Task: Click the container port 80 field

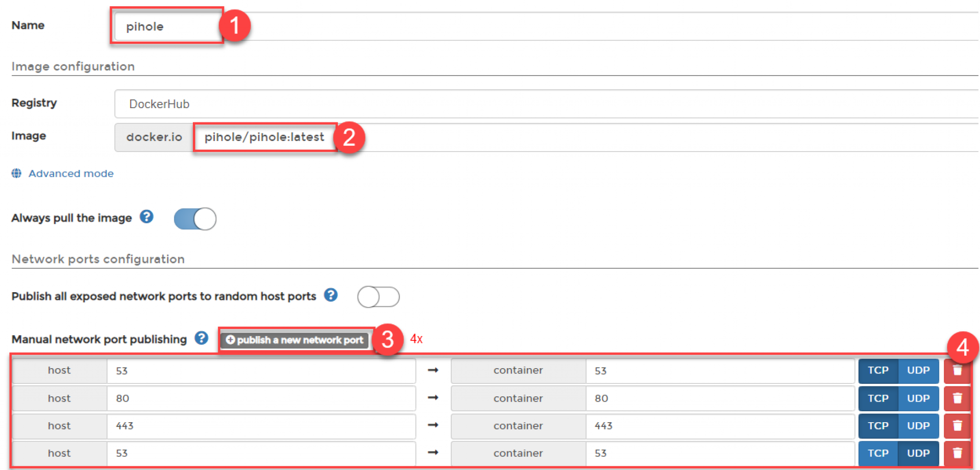Action: coord(718,398)
